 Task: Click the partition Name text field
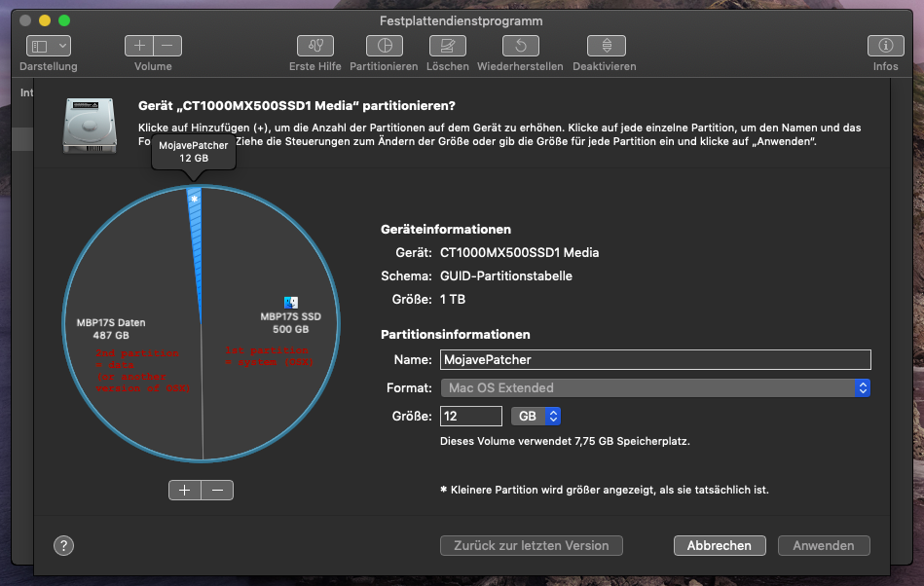pos(655,360)
